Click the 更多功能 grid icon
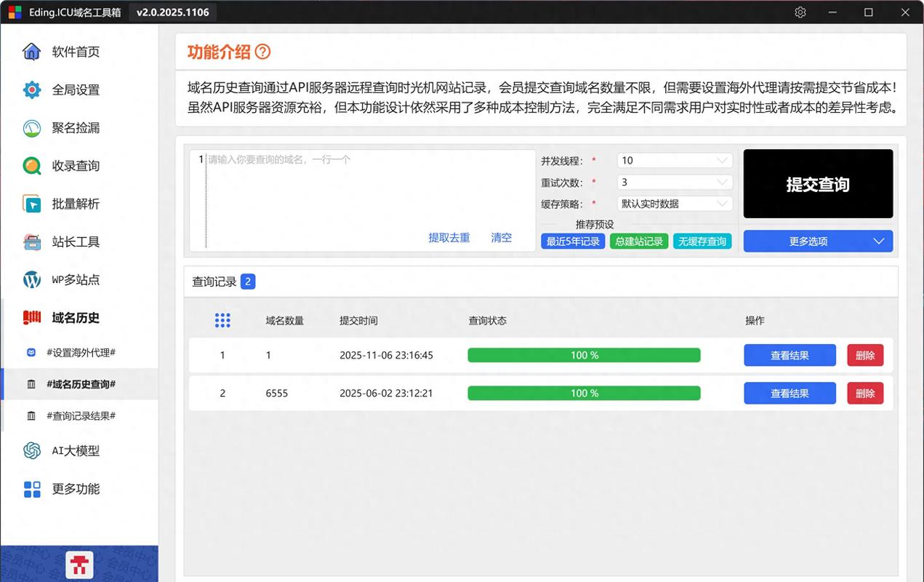The height and width of the screenshot is (582, 924). [32, 489]
